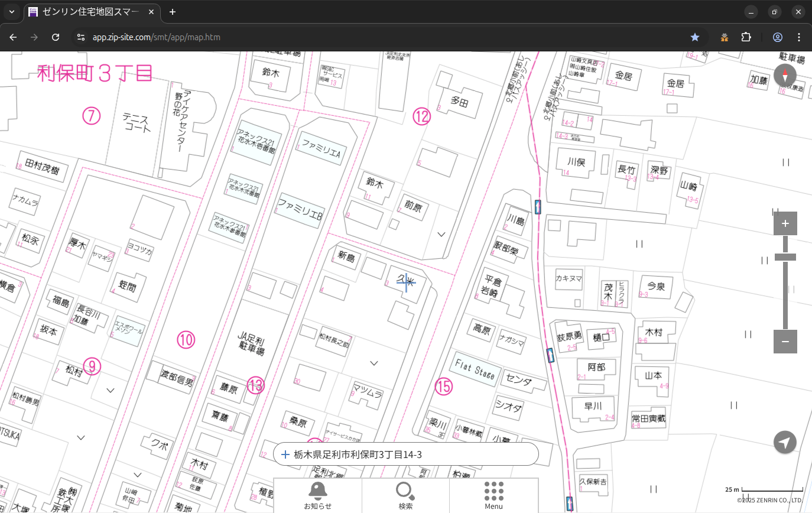Open notifications with the お知らせ bell
The height and width of the screenshot is (513, 812).
(x=317, y=495)
